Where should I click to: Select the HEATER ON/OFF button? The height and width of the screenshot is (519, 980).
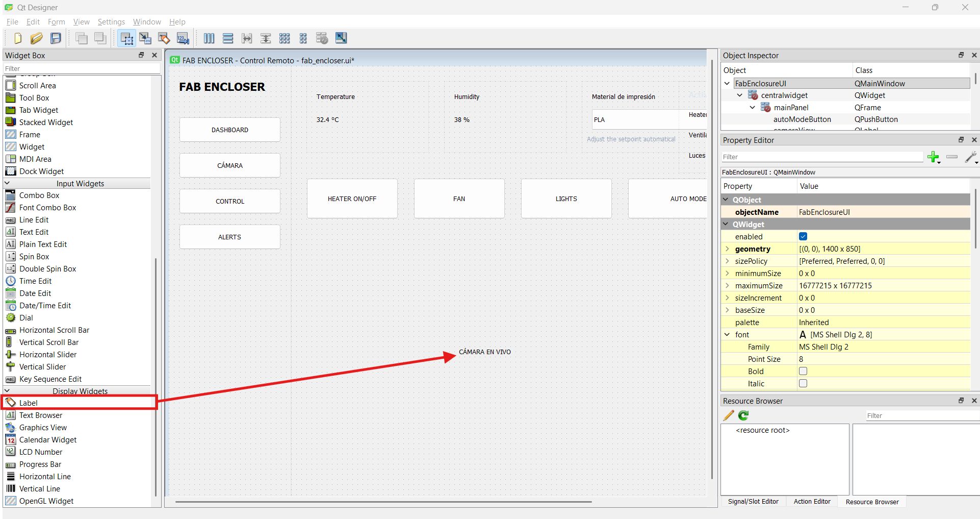tap(352, 199)
